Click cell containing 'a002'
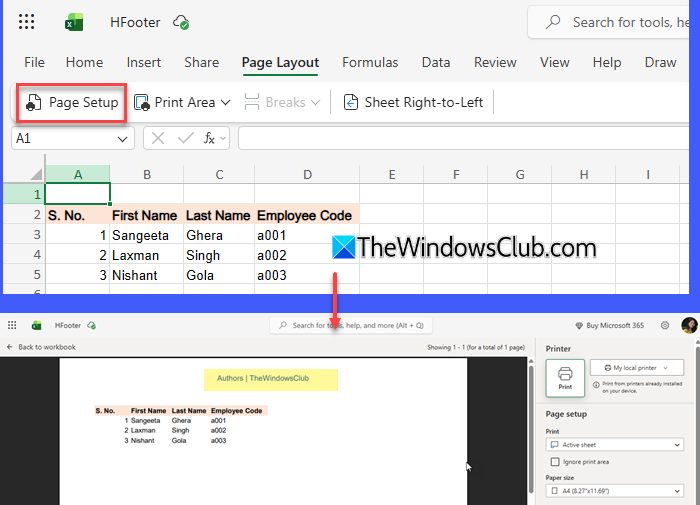 [x=307, y=255]
